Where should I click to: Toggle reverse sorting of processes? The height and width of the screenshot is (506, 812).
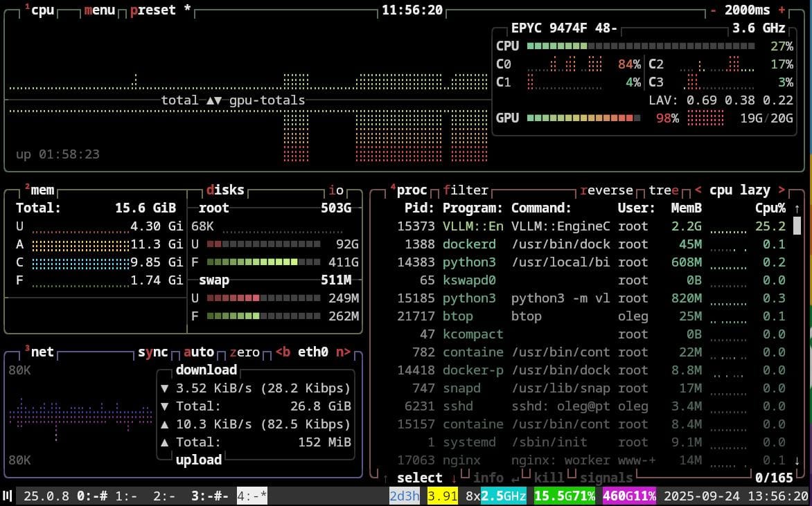[x=606, y=190]
